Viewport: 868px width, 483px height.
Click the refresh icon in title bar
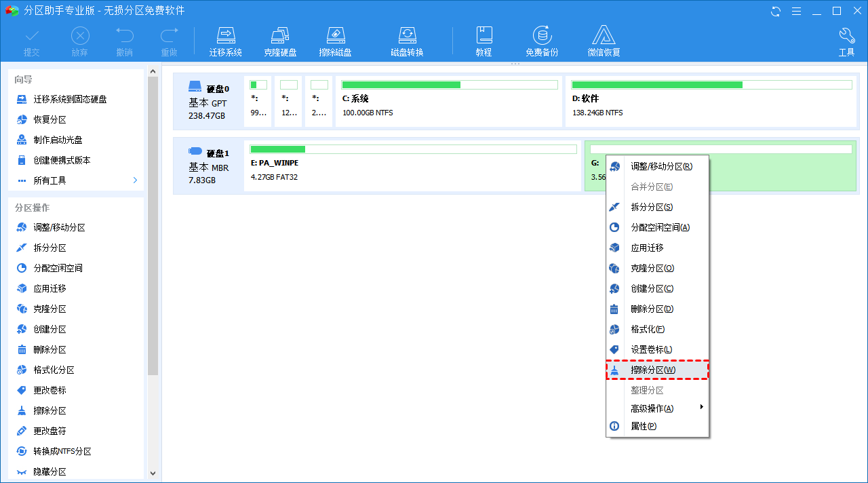coord(776,11)
